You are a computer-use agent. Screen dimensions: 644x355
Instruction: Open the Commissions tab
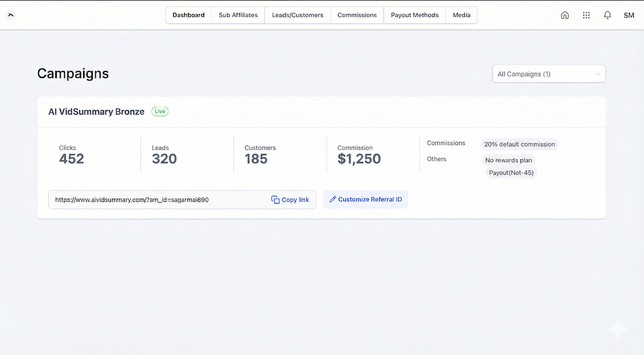click(x=357, y=15)
